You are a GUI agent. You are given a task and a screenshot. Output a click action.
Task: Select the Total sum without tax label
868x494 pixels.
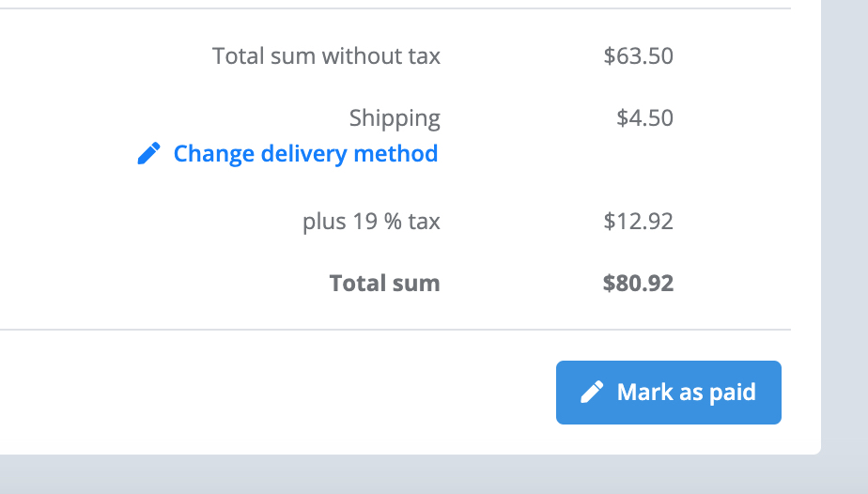pyautogui.click(x=327, y=55)
